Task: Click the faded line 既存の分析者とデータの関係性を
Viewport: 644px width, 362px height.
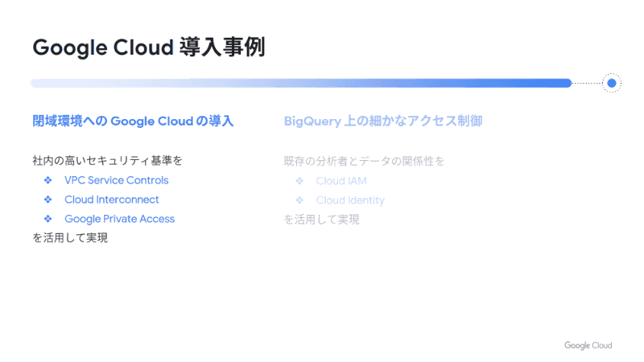Action: (x=364, y=161)
